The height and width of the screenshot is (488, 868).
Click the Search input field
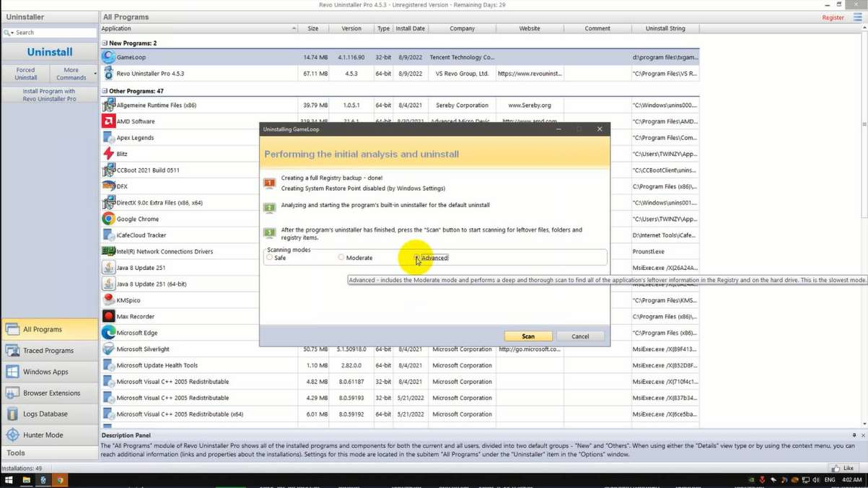click(54, 32)
